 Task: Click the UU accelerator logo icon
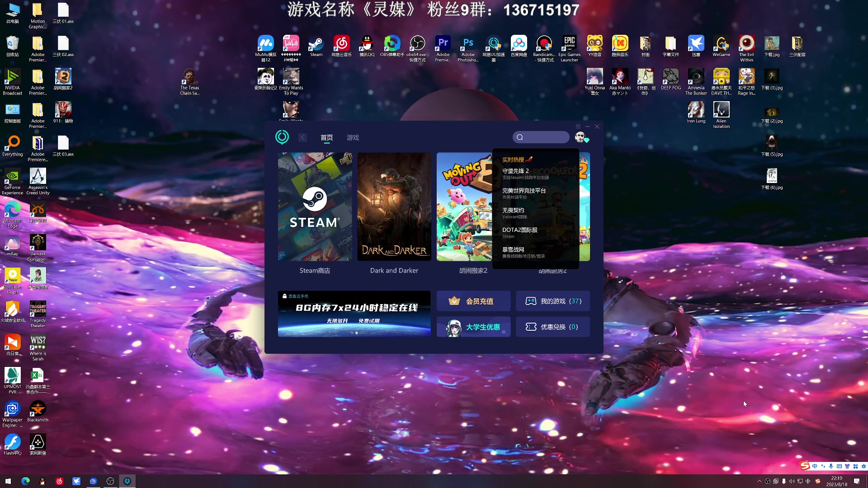(282, 137)
